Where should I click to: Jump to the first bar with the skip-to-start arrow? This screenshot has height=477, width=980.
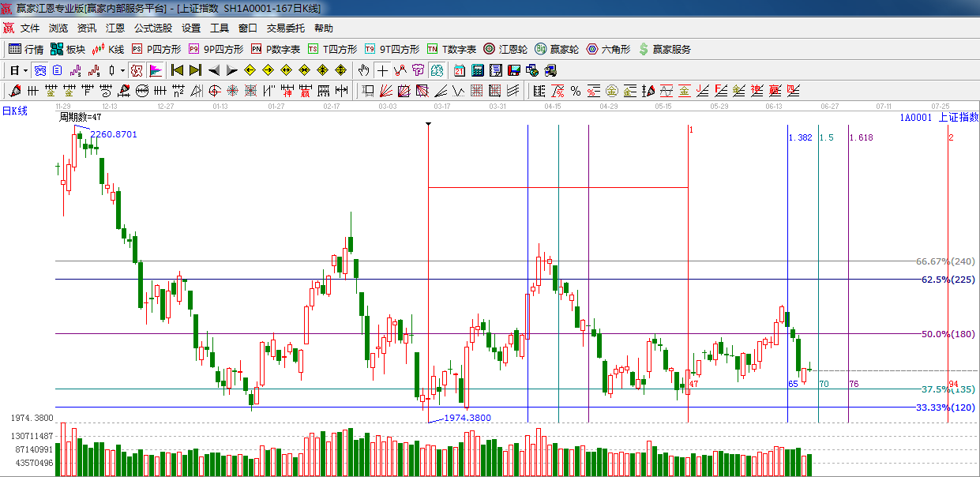178,70
